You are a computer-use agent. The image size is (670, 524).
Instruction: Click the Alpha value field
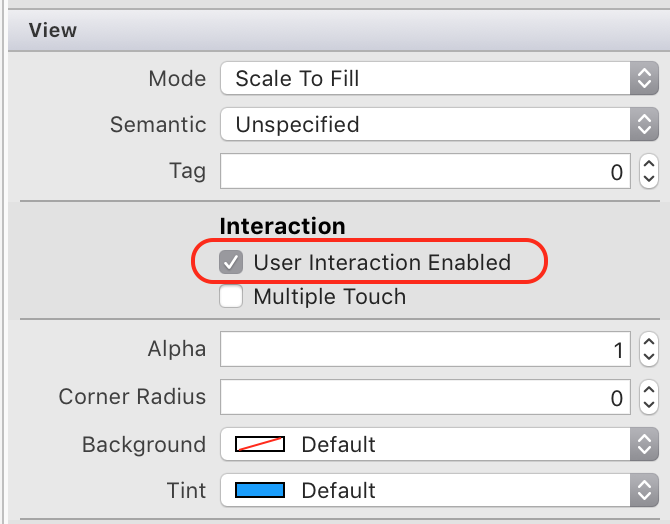coord(425,349)
